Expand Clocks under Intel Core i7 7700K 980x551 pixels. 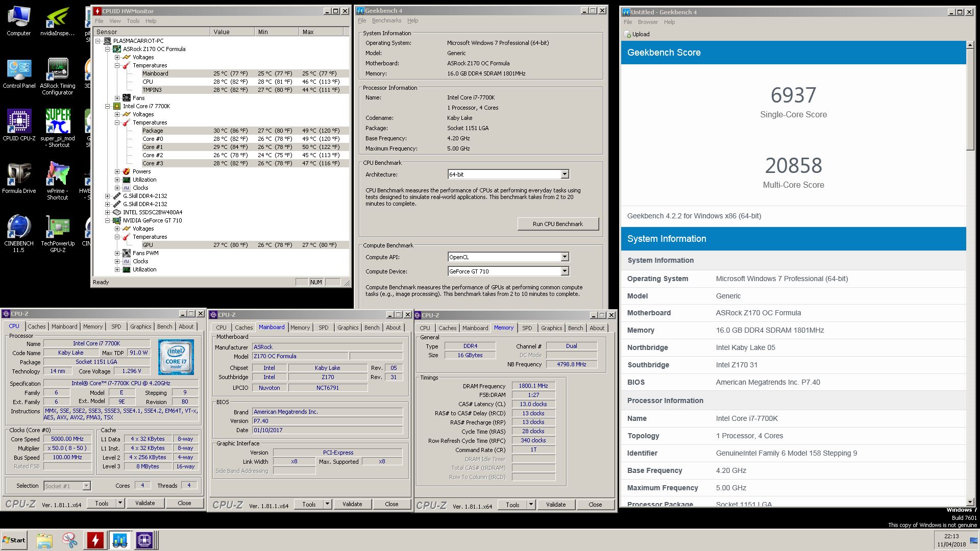[117, 188]
